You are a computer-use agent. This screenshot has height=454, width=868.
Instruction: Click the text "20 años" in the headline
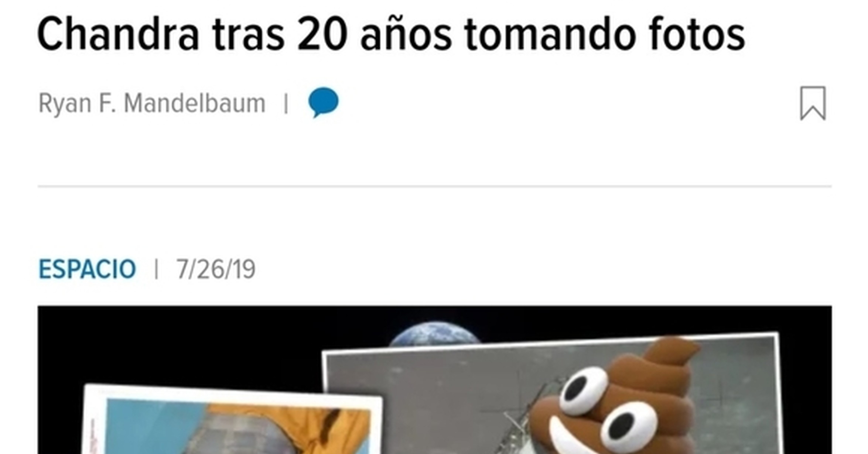point(374,34)
